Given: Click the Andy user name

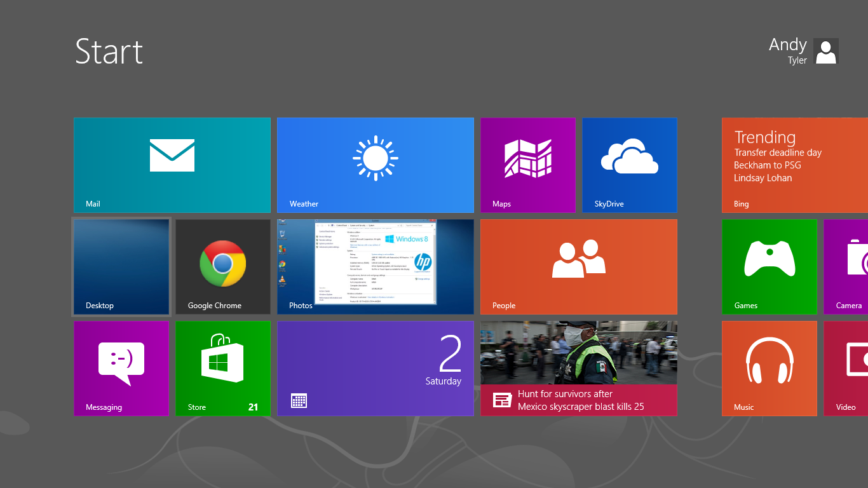Looking at the screenshot, I should click(x=787, y=44).
